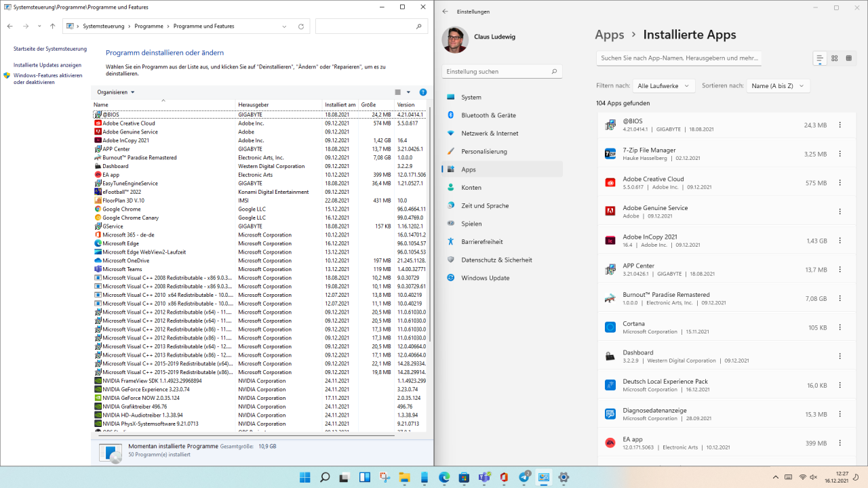Open the Organisieren menu
The width and height of the screenshot is (868, 488).
coord(116,92)
